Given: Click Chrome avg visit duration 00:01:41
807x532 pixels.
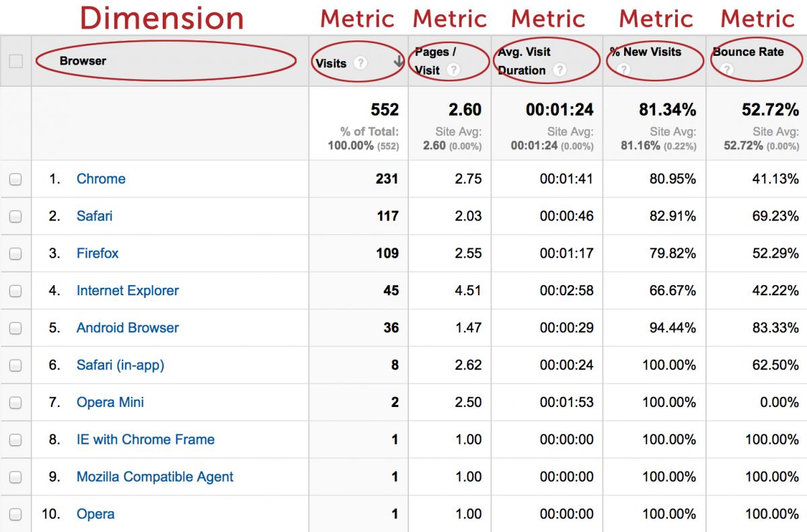Looking at the screenshot, I should tap(567, 179).
